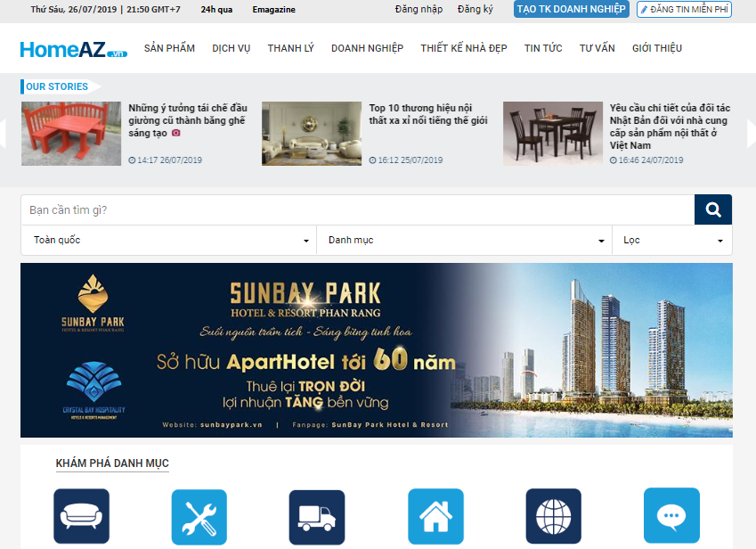Go to next stories with right arrow
Viewport: 756px width, 549px height.
click(752, 133)
